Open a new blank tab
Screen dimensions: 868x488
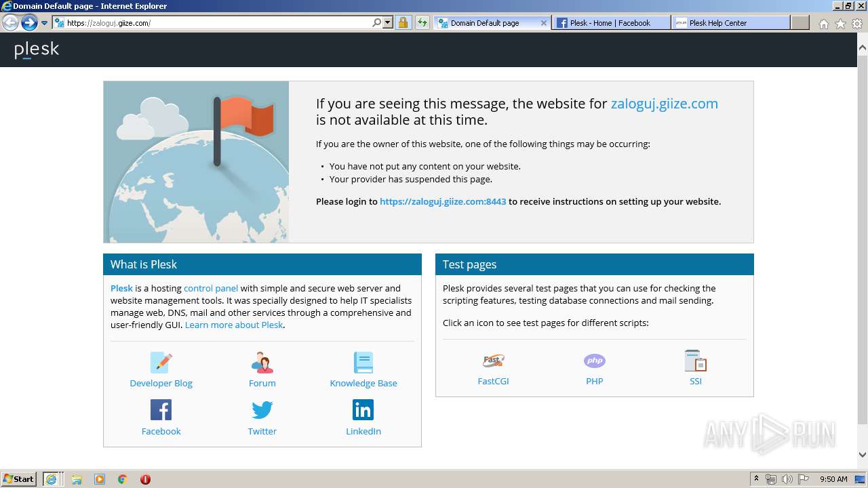click(800, 23)
